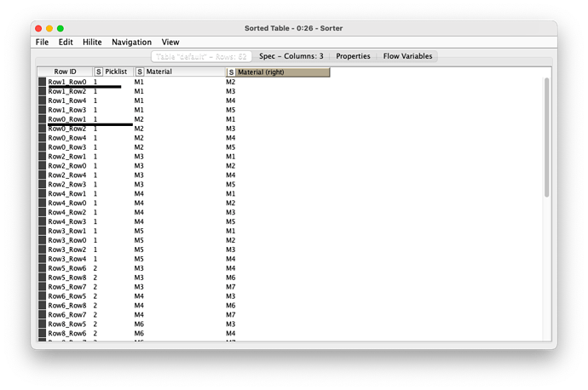Select row ID Row2_Row4
588x390 pixels.
pyautogui.click(x=67, y=175)
